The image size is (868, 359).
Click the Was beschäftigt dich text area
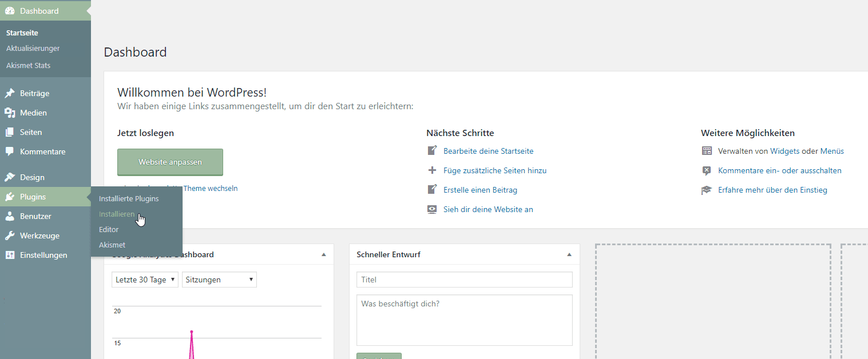pyautogui.click(x=464, y=320)
